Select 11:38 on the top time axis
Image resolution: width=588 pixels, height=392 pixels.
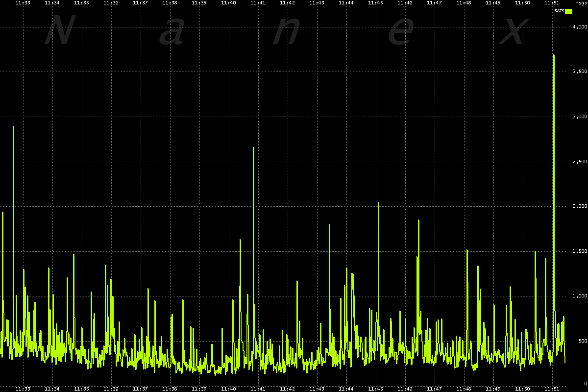coord(170,3)
